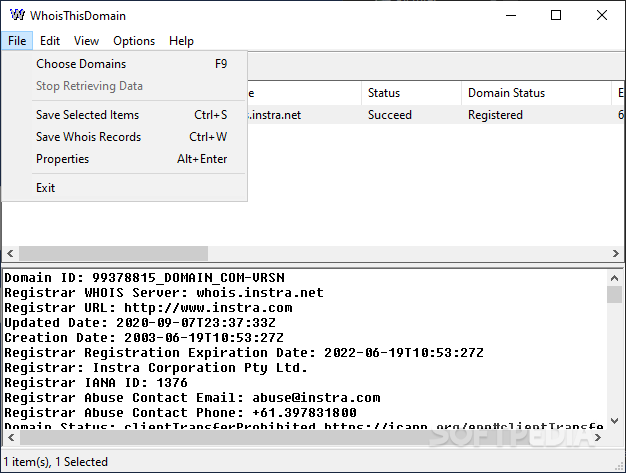626x473 pixels.
Task: Select Choose Domains menu entry
Action: (x=124, y=64)
